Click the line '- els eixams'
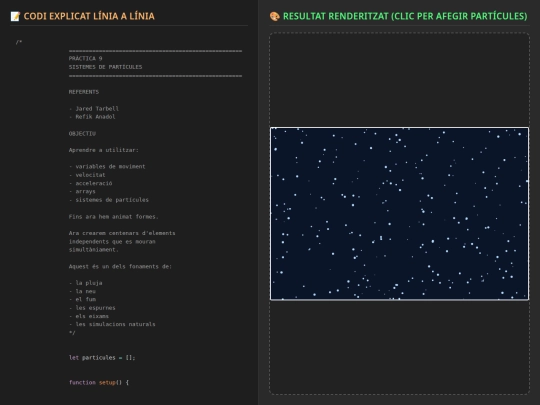540x405 pixels. [x=89, y=316]
